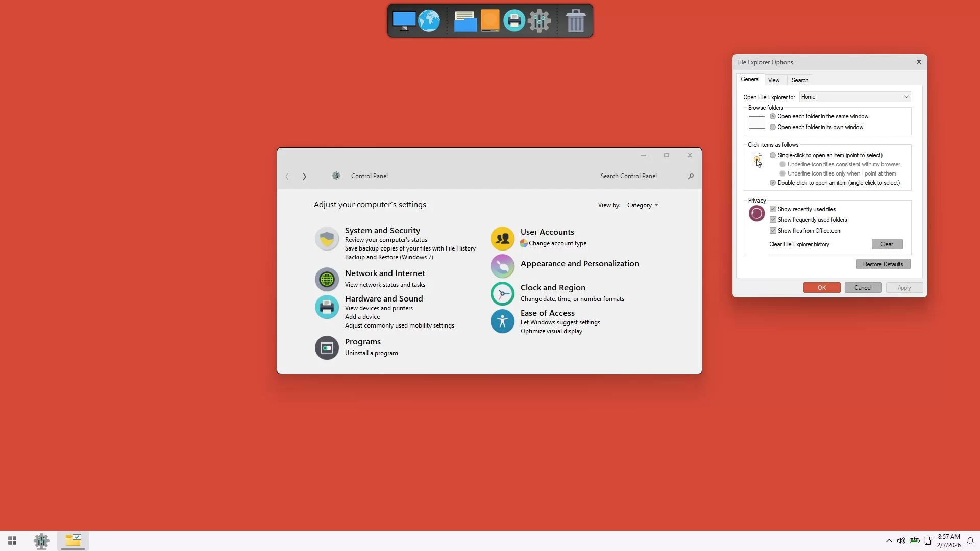The width and height of the screenshot is (980, 551).
Task: Switch to the View tab
Action: 774,80
